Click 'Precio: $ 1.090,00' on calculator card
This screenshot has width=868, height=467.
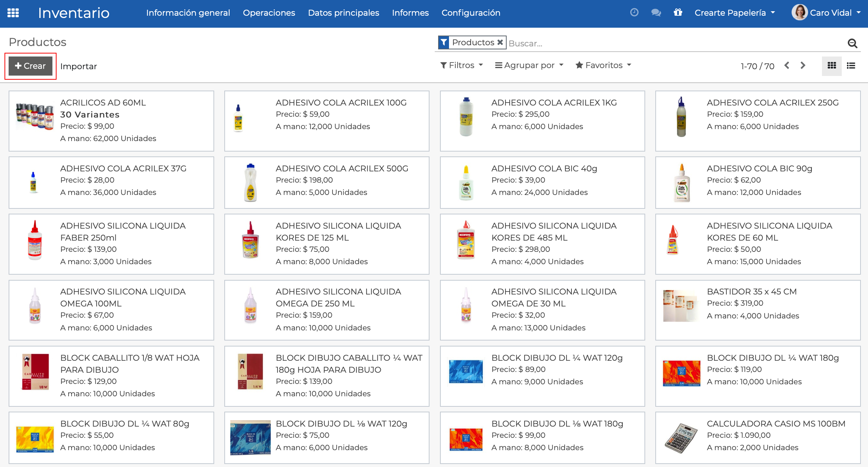tap(738, 435)
